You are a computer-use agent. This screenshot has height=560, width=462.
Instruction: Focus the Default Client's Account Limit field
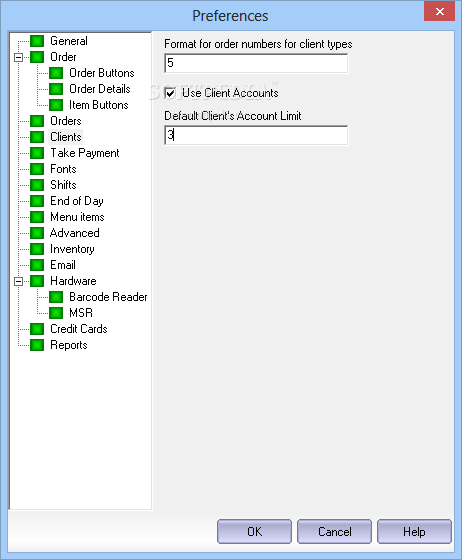[x=256, y=135]
